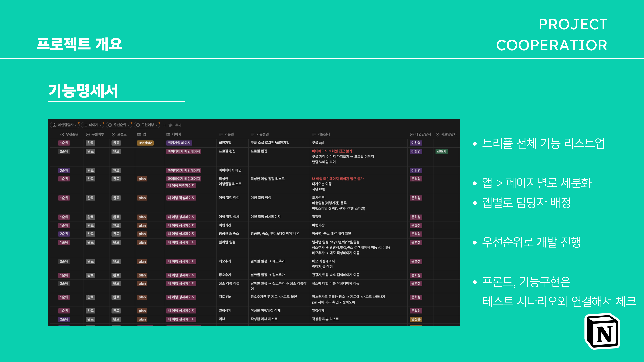Click the select icon beside 서브담당자 column header

437,134
